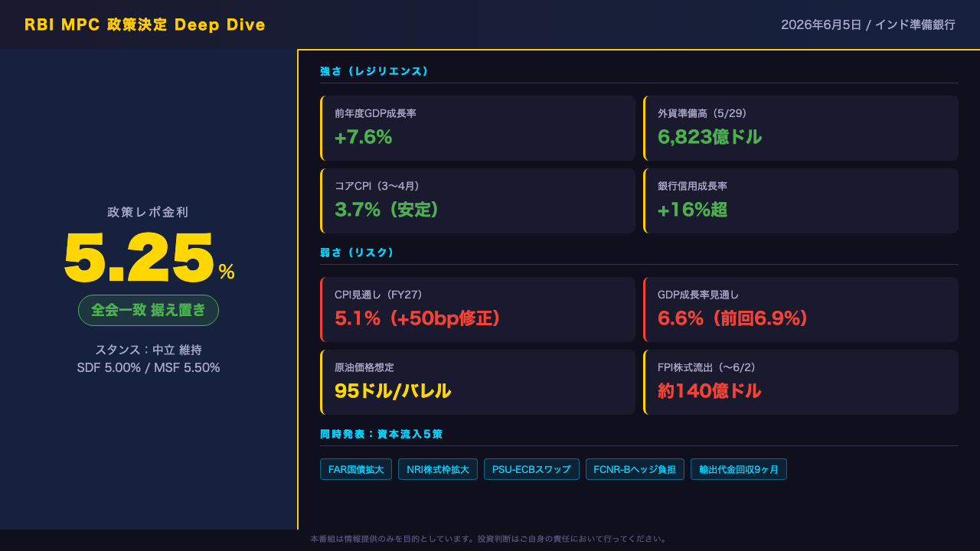Select the 'スタンス：中立 維持' line
This screenshot has width=980, height=551.
point(149,350)
